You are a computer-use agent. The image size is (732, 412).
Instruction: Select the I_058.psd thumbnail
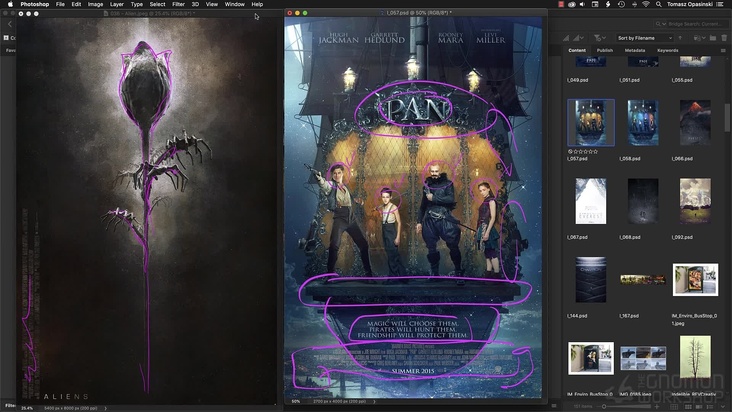(643, 122)
